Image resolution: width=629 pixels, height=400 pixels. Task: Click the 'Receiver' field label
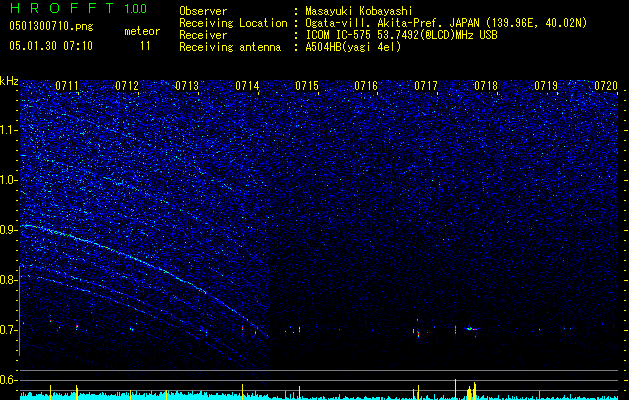203,35
